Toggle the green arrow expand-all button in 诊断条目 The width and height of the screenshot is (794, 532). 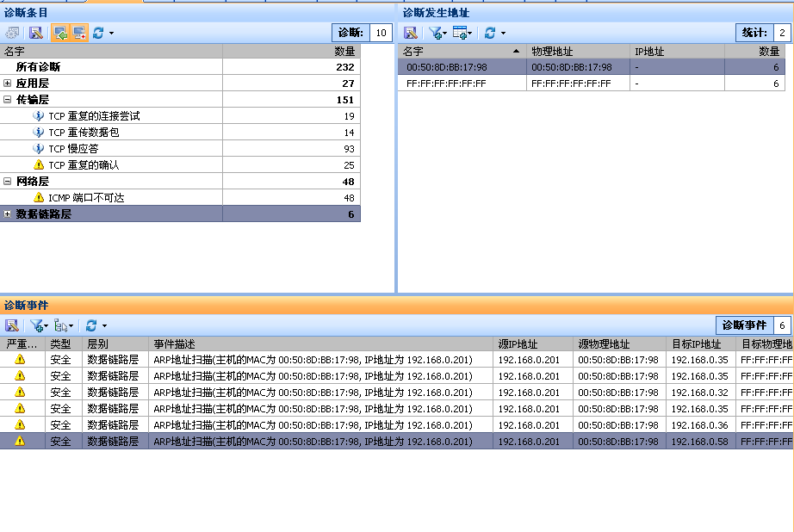click(x=59, y=33)
